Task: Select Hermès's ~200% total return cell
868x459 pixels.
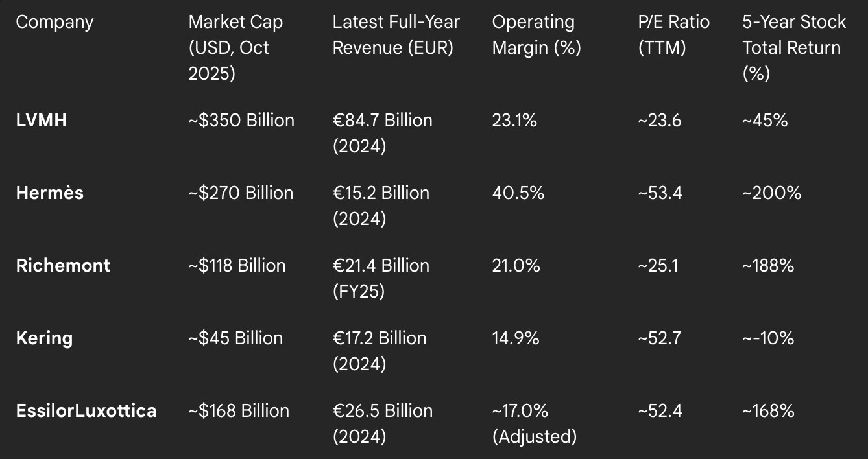Action: point(772,193)
